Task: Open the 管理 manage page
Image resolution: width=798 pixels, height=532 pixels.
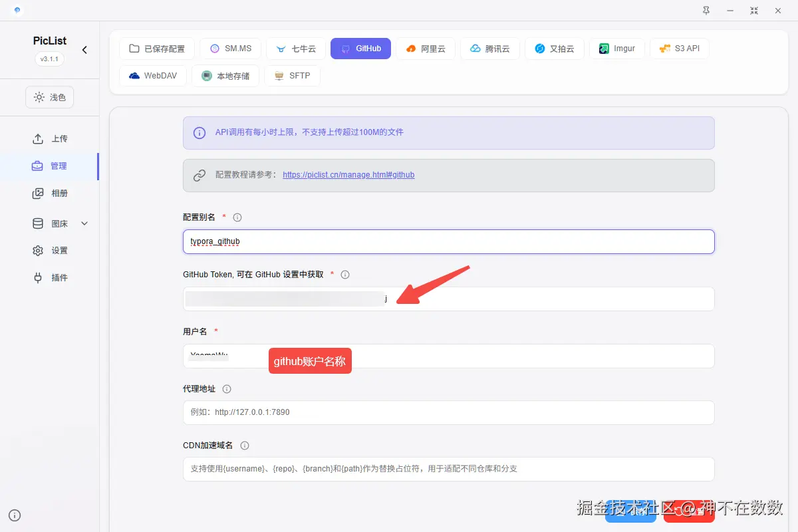Action: [50, 166]
